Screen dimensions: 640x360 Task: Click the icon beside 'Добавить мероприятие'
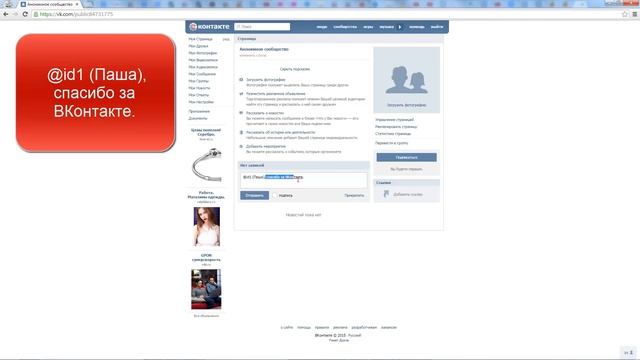tap(241, 146)
